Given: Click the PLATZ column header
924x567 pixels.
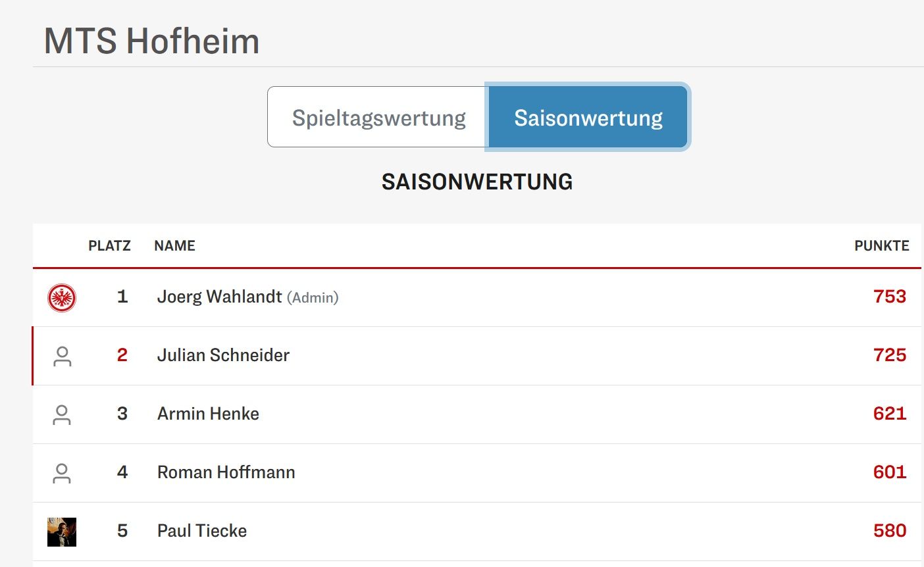Looking at the screenshot, I should pyautogui.click(x=109, y=246).
